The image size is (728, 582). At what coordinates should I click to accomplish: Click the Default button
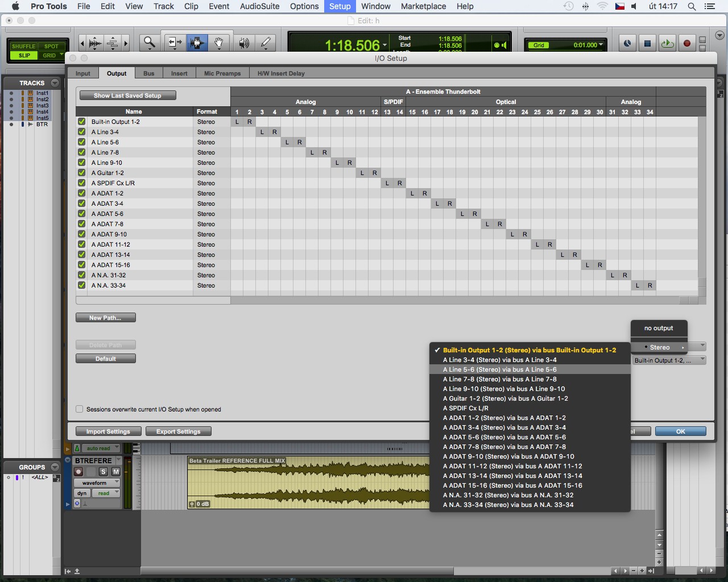tap(105, 359)
